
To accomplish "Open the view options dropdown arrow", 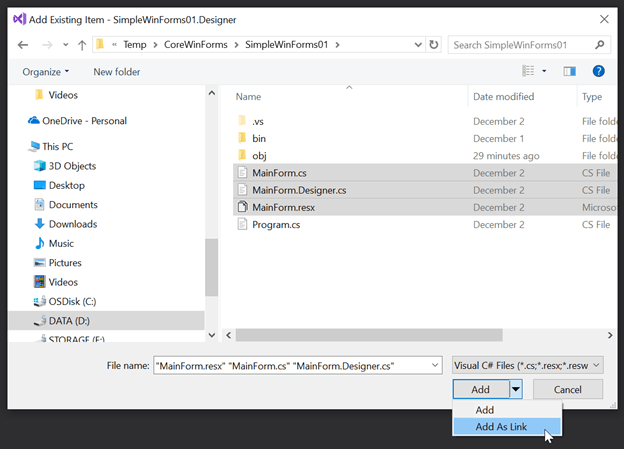I will (544, 71).
